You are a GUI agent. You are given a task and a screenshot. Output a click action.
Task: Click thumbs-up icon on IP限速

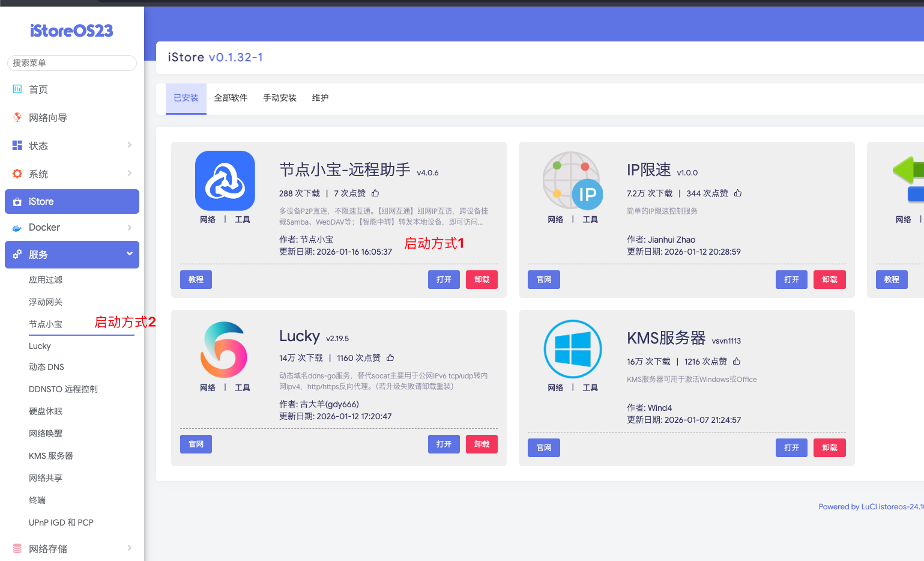(x=738, y=193)
